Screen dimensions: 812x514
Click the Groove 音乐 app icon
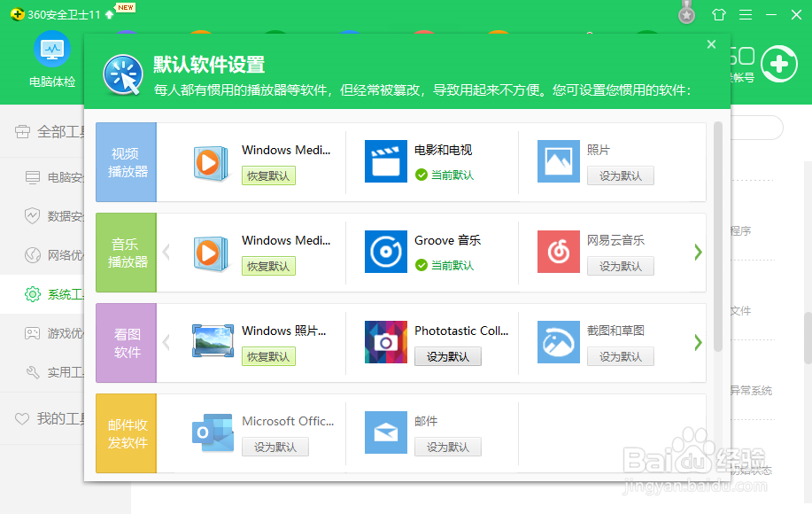(x=385, y=253)
